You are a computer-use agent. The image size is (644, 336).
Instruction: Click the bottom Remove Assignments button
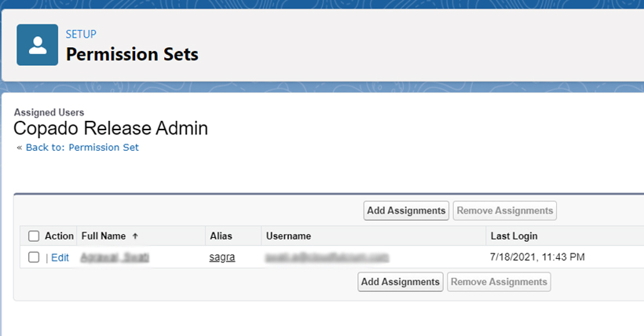[499, 282]
